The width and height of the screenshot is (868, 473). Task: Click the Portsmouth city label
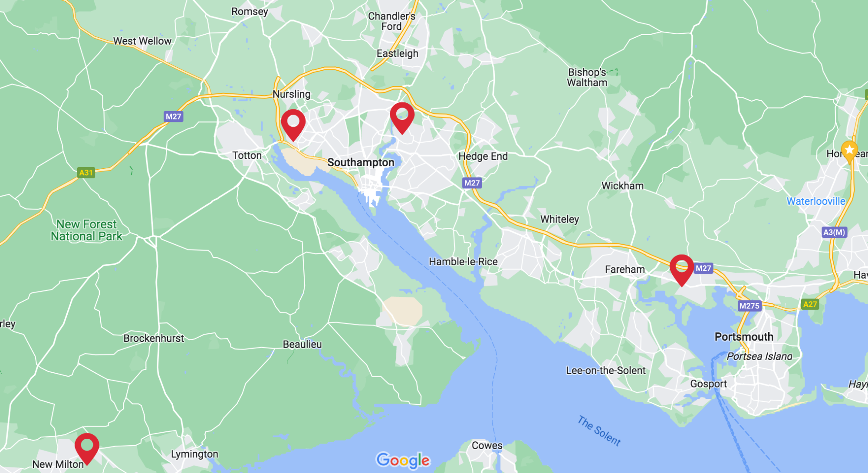(744, 337)
